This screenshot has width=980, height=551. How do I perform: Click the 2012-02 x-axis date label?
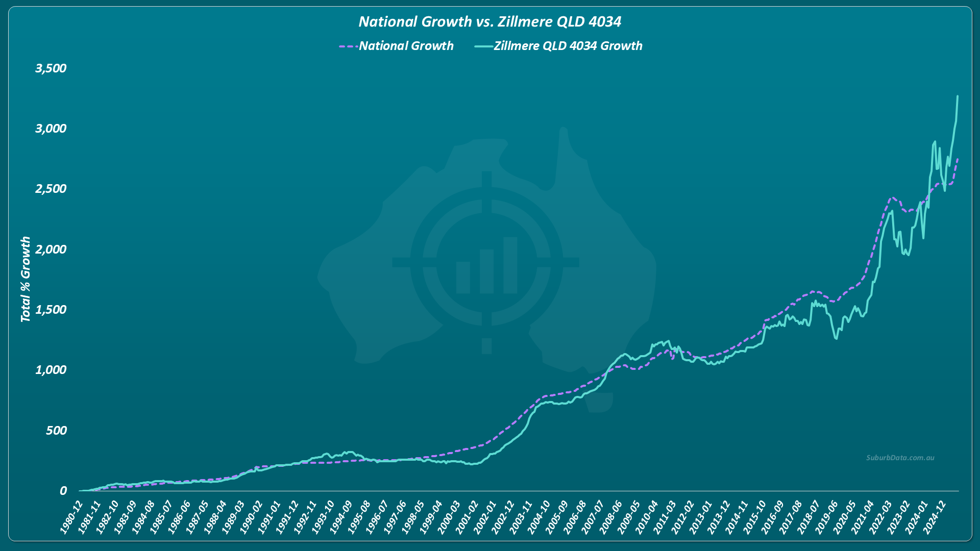pyautogui.click(x=682, y=517)
